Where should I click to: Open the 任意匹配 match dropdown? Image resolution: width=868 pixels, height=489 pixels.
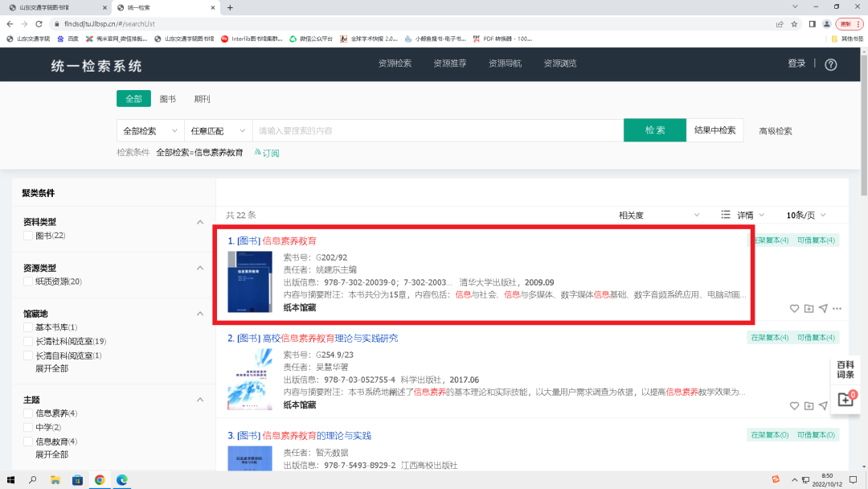click(x=218, y=131)
